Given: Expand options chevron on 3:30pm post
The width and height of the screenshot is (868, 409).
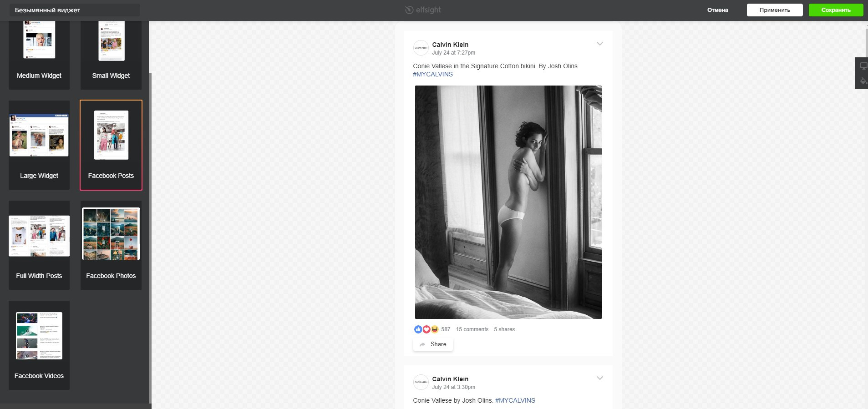Looking at the screenshot, I should pos(600,378).
